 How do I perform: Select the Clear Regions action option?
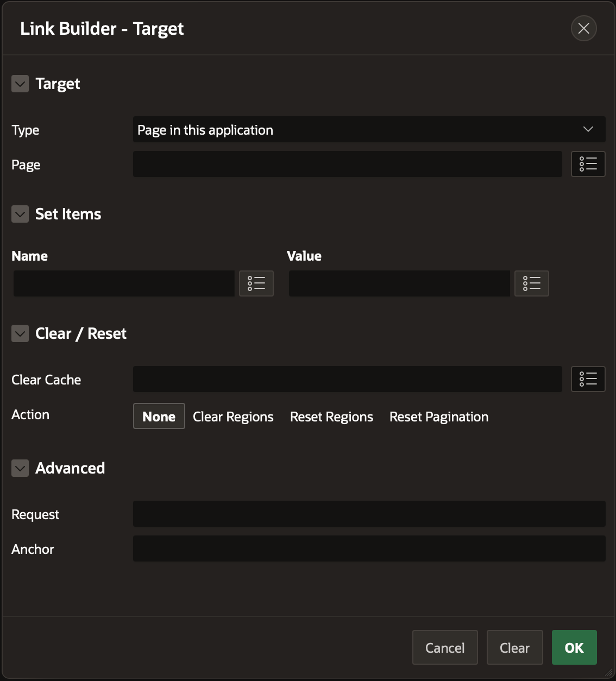click(x=233, y=416)
